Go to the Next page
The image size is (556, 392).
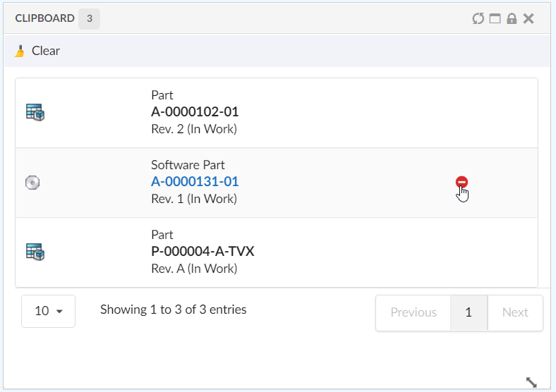pyautogui.click(x=515, y=312)
